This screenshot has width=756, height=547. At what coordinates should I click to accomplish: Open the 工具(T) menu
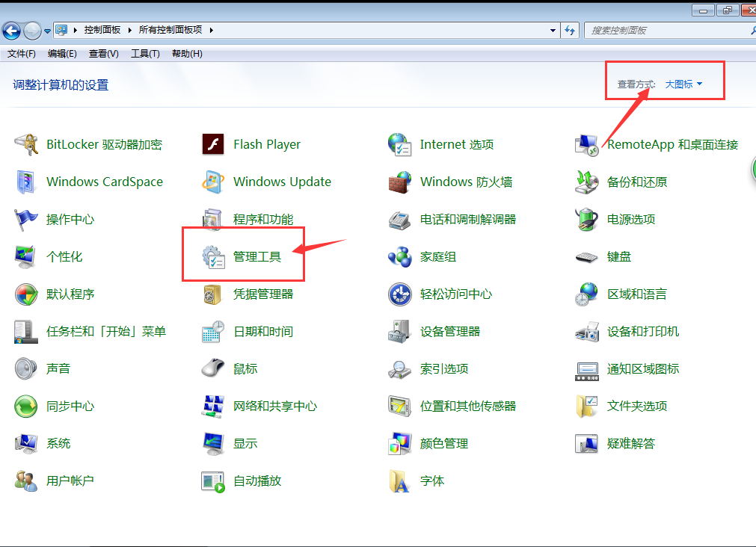[145, 54]
